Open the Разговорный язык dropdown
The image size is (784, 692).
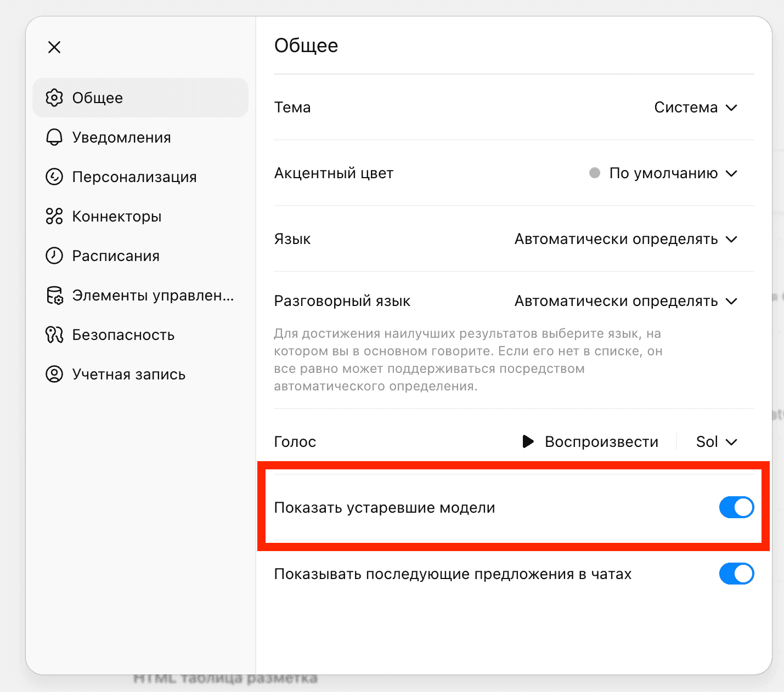625,301
